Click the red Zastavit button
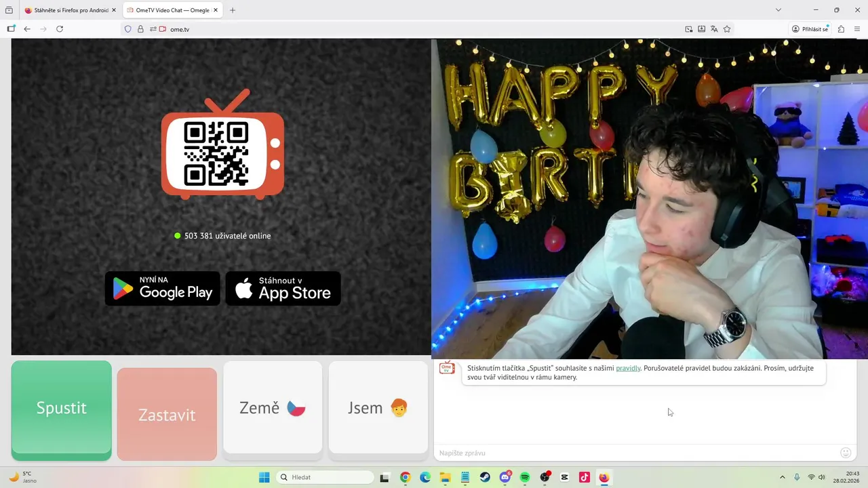Image resolution: width=868 pixels, height=488 pixels. 167,414
